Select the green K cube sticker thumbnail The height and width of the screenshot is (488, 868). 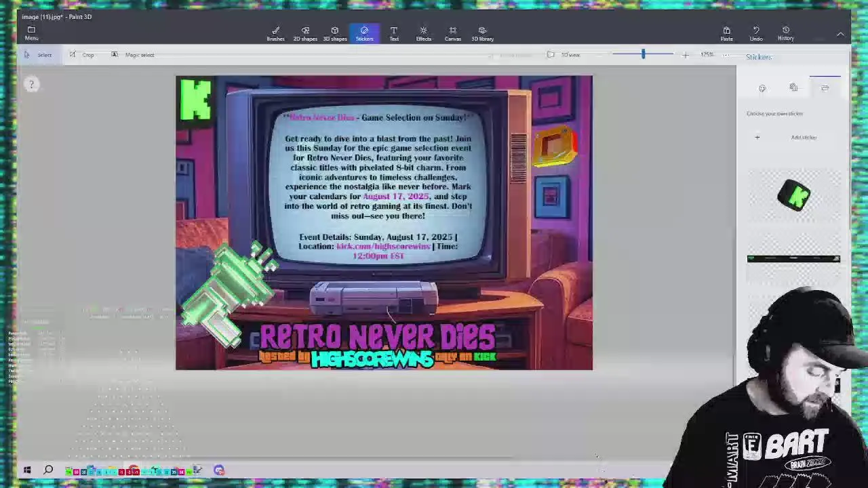coord(794,196)
